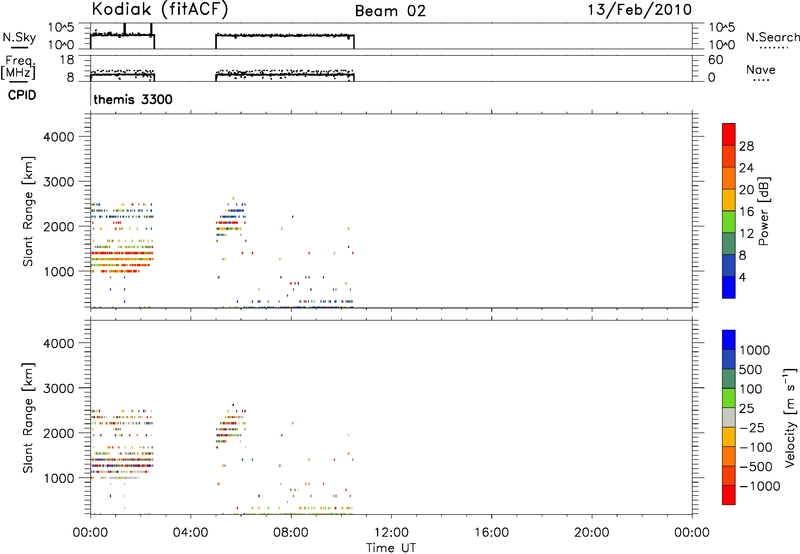Viewport: 800px width, 554px height.
Task: Select the bright blue bottom Power colorbar segment
Action: coord(729,287)
